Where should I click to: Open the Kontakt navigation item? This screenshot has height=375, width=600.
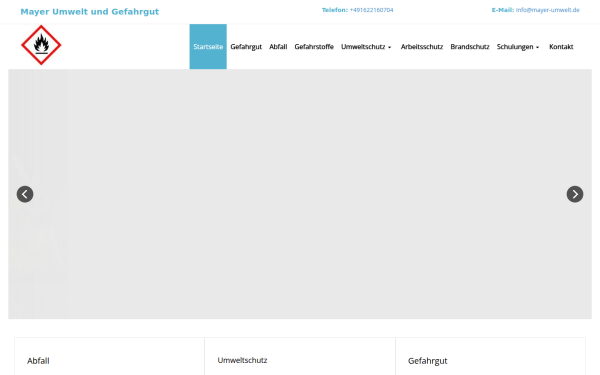coord(561,47)
